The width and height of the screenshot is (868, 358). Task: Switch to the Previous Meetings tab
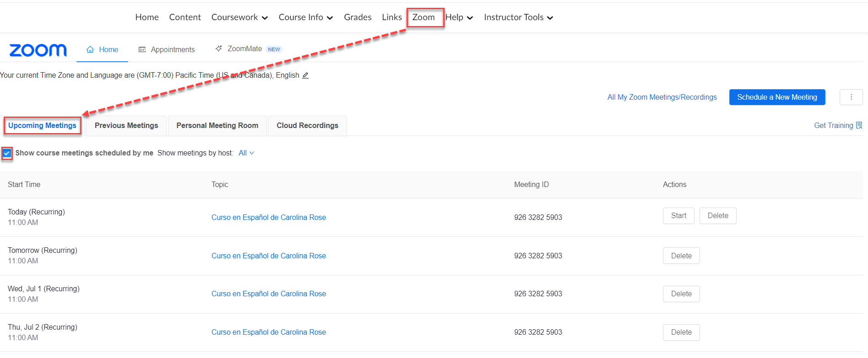(126, 126)
